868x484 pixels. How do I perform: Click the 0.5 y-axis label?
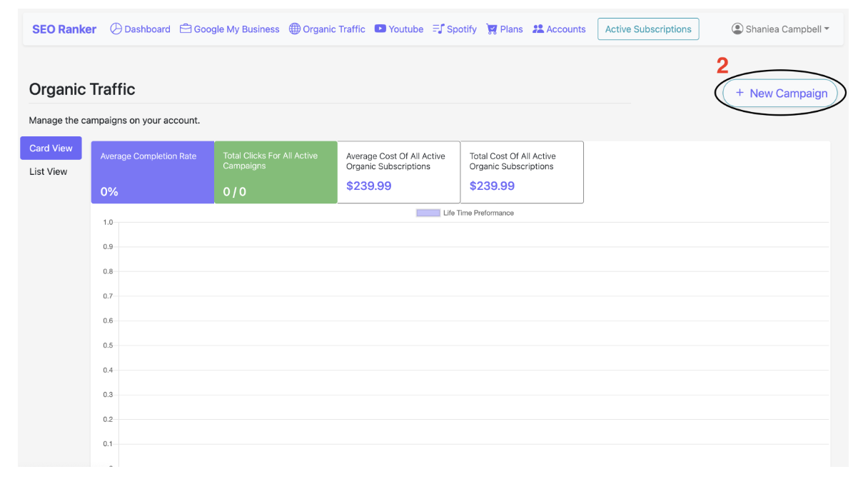click(x=108, y=346)
